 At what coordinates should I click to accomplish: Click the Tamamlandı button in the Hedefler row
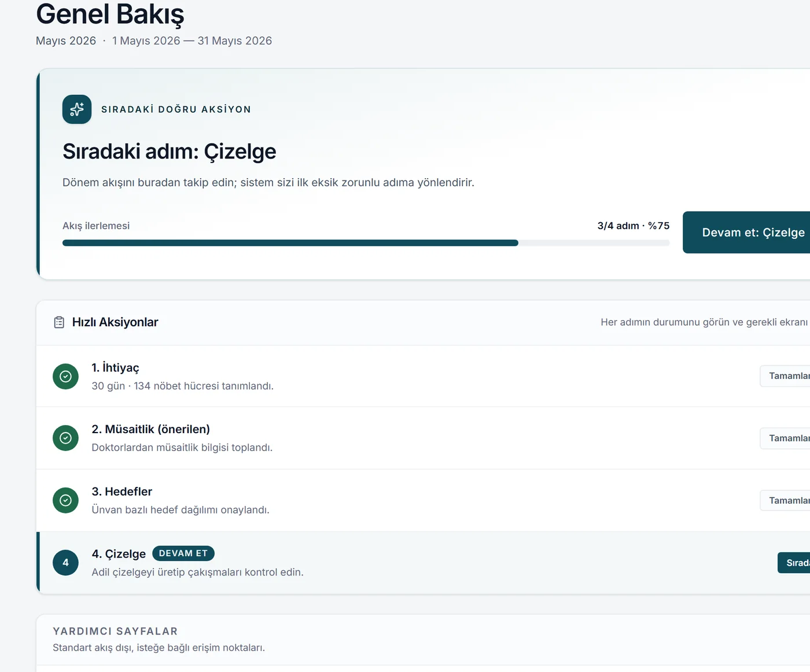(x=785, y=500)
